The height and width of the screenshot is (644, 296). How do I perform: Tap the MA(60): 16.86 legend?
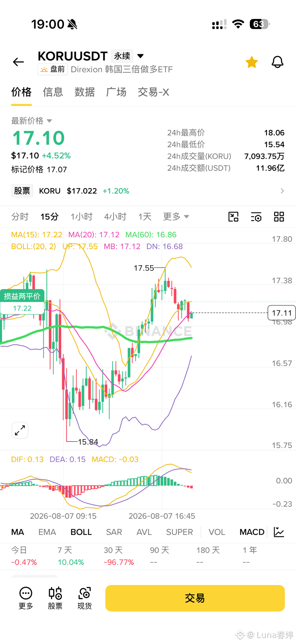pyautogui.click(x=151, y=235)
